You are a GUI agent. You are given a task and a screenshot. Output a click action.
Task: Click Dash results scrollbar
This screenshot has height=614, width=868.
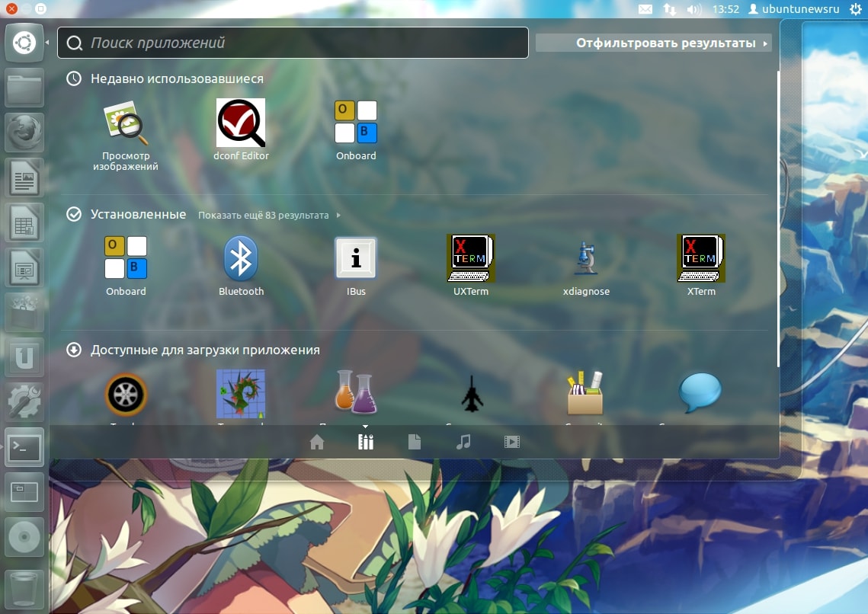coord(778,219)
